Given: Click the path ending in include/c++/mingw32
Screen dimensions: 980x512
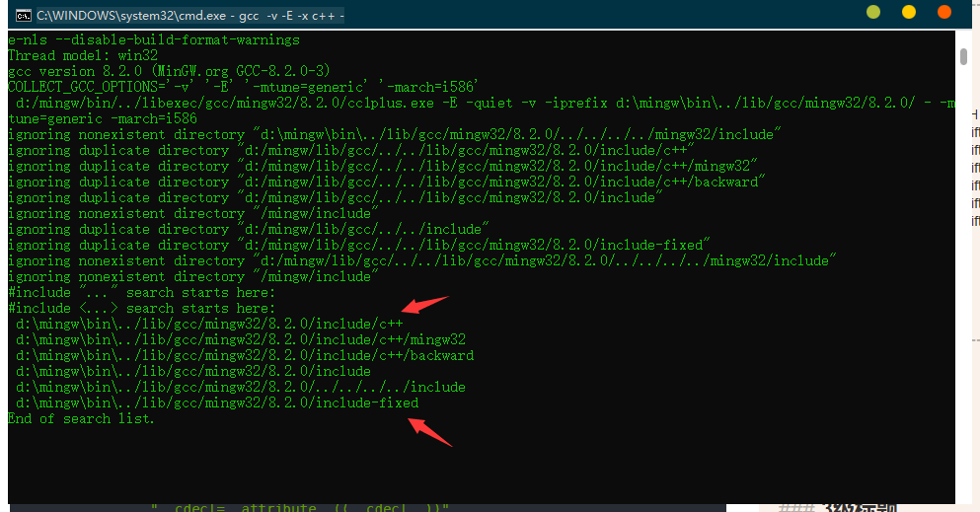Looking at the screenshot, I should point(241,339).
